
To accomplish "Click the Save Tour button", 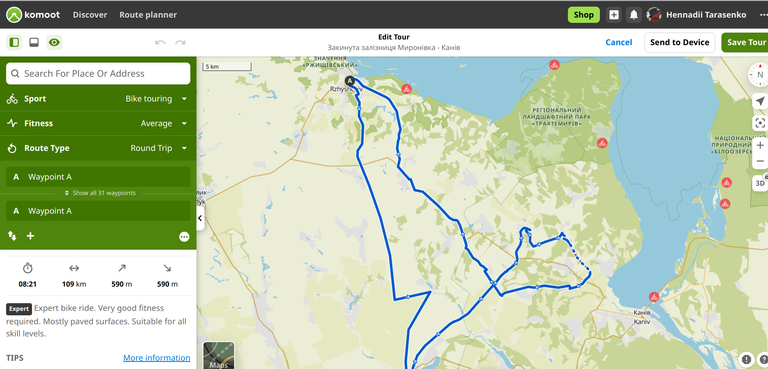I will pyautogui.click(x=744, y=43).
